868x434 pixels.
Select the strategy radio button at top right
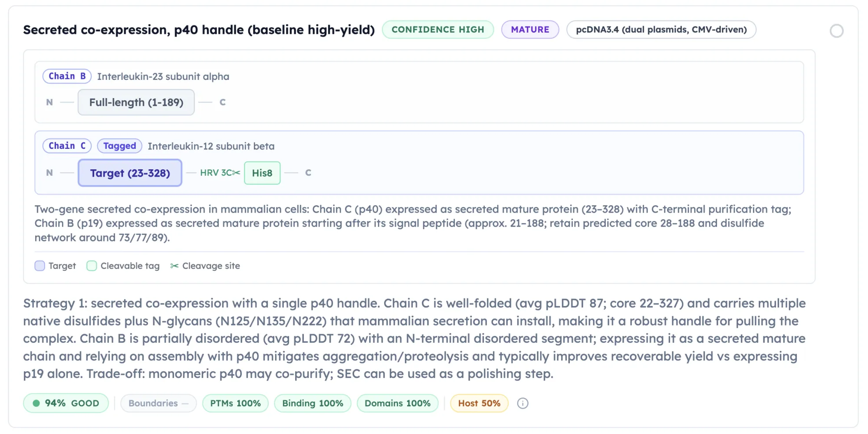point(836,31)
